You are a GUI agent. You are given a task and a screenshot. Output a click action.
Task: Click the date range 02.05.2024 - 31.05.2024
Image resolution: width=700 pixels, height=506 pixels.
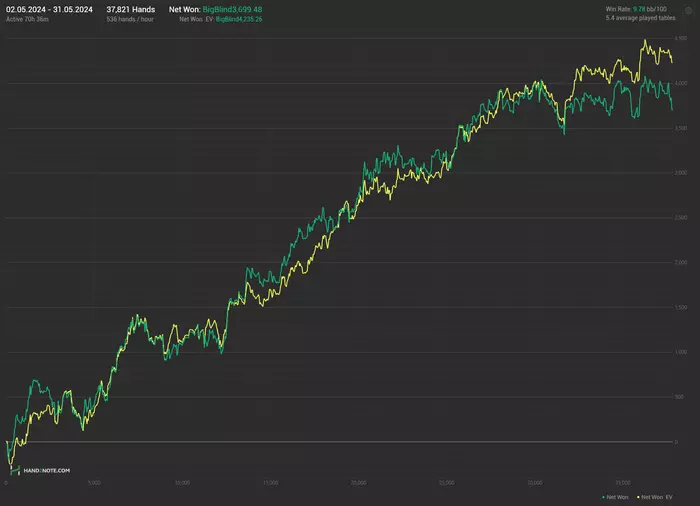(x=49, y=9)
